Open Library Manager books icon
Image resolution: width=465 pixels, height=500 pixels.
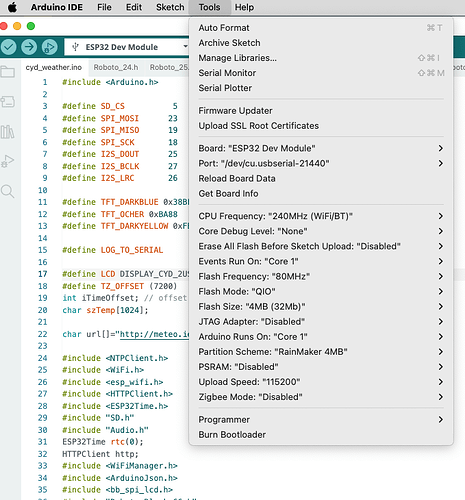click(7, 132)
